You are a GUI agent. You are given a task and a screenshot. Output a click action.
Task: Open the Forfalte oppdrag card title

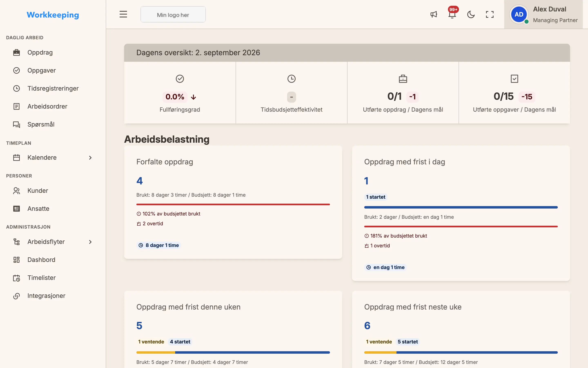coord(165,162)
